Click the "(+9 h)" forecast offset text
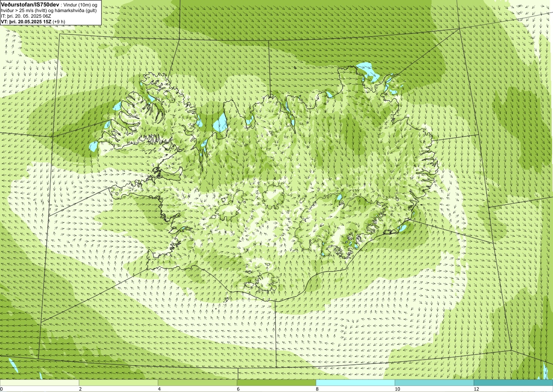Screen dimensions: 553x392 tap(60, 22)
